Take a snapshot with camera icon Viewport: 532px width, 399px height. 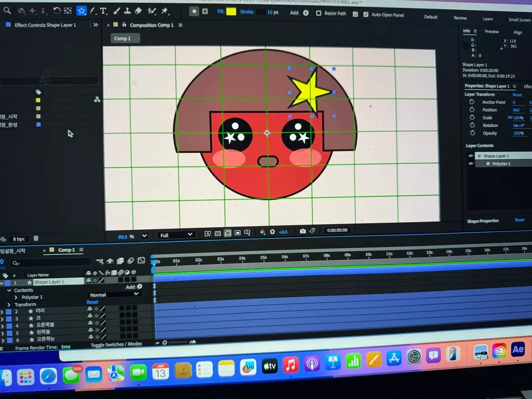click(x=303, y=231)
